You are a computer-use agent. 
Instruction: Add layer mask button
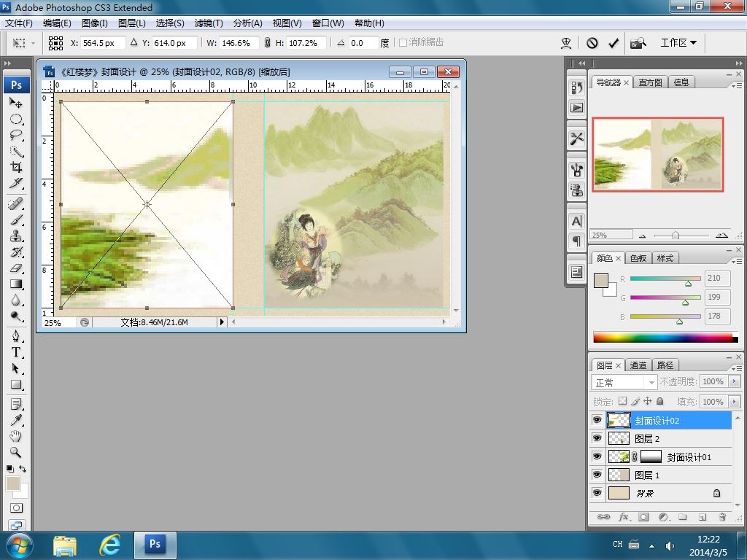[643, 517]
